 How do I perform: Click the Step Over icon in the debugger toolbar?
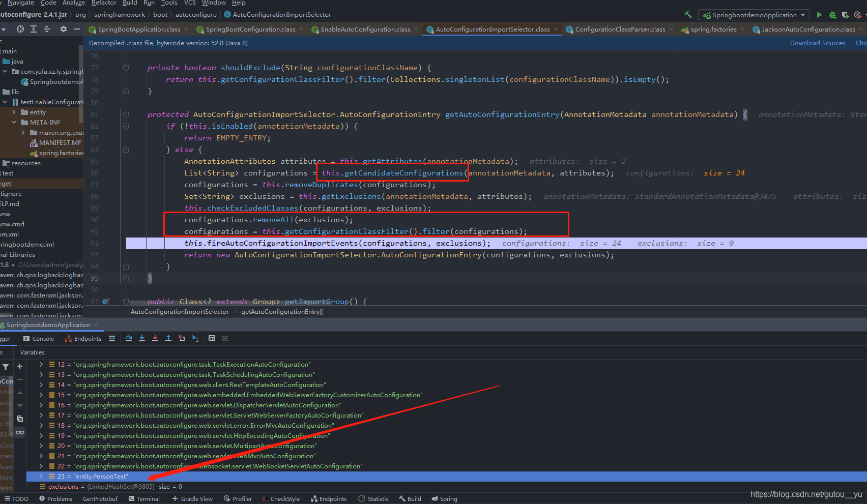click(128, 338)
